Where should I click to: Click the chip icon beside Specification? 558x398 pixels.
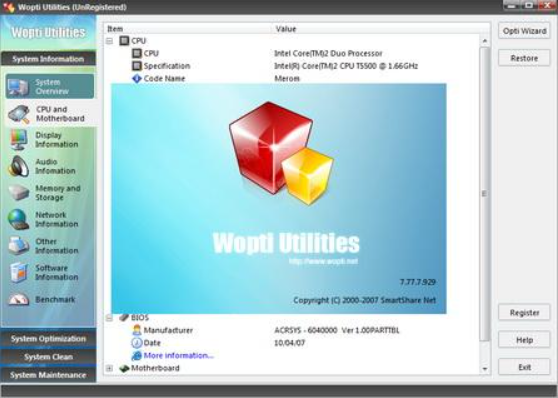(x=137, y=66)
